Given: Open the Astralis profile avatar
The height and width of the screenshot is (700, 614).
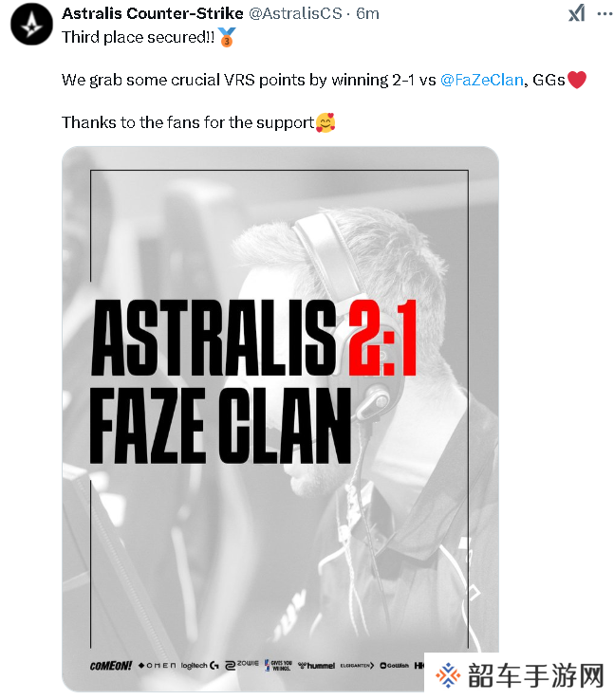Looking at the screenshot, I should click(x=31, y=24).
